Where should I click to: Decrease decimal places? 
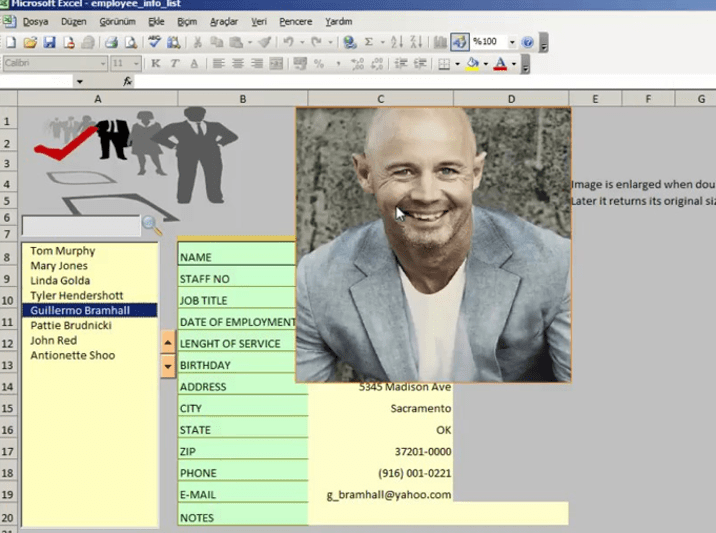377,63
